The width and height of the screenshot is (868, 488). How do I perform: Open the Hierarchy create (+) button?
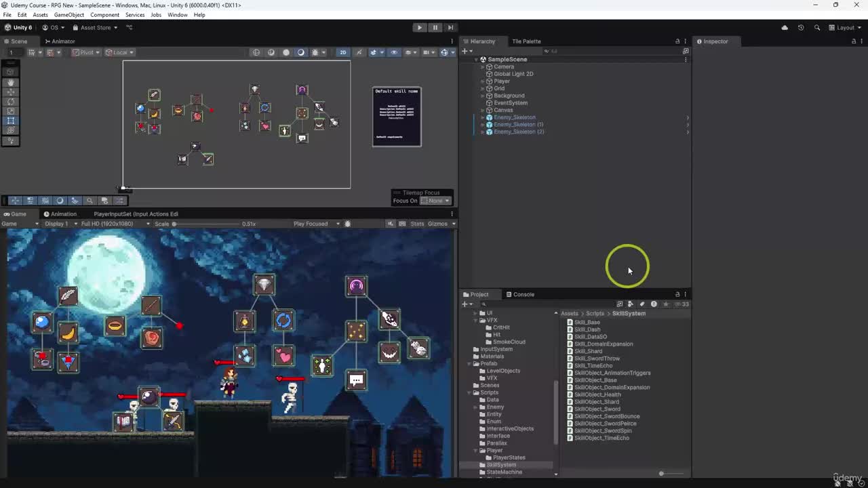[466, 52]
